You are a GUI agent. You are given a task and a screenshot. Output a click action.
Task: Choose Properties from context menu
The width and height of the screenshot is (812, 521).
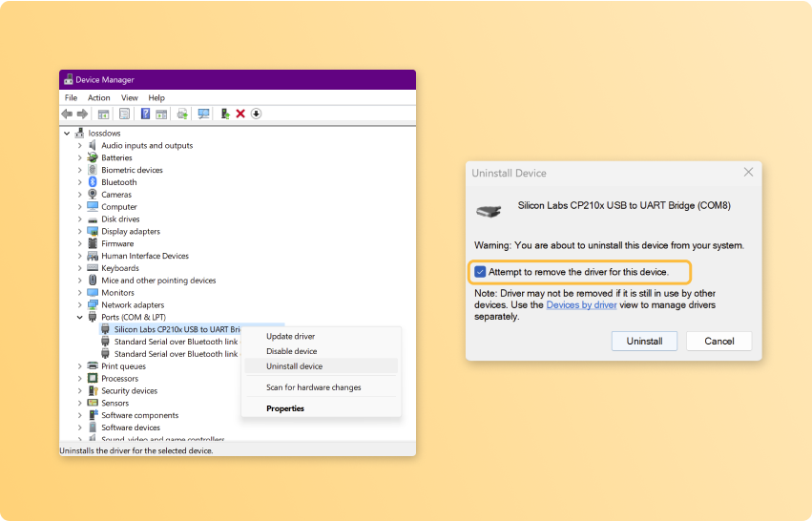(x=321, y=408)
